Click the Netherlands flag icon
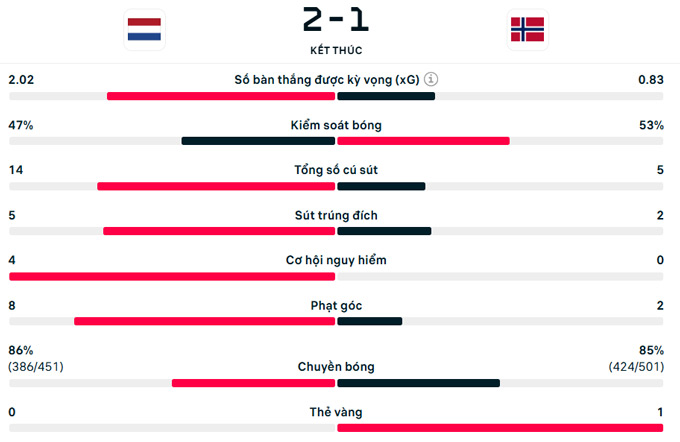 [x=144, y=29]
